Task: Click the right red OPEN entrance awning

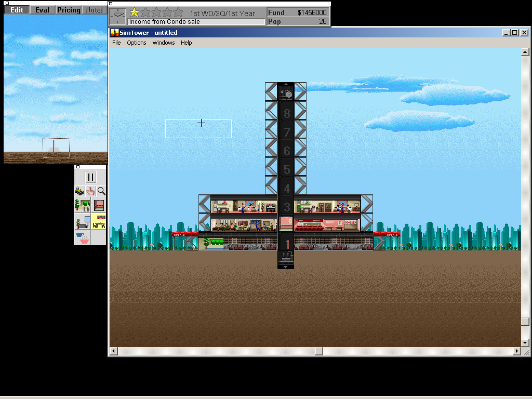Action: click(x=387, y=234)
